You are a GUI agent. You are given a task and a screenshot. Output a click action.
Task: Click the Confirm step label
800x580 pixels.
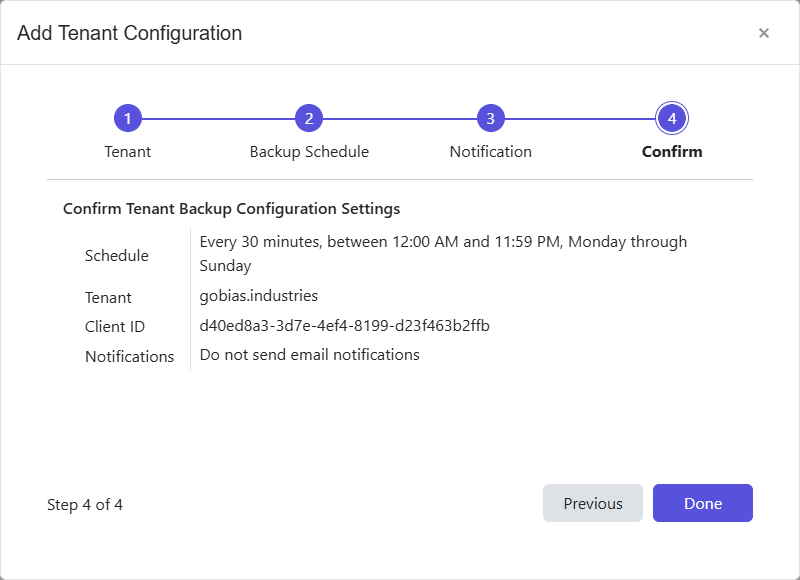coord(672,151)
